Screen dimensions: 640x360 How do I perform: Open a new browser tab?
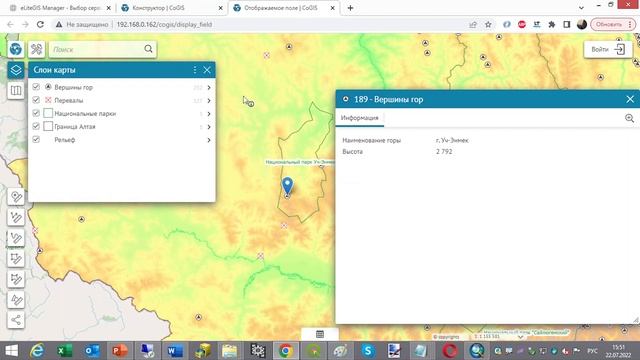point(350,8)
